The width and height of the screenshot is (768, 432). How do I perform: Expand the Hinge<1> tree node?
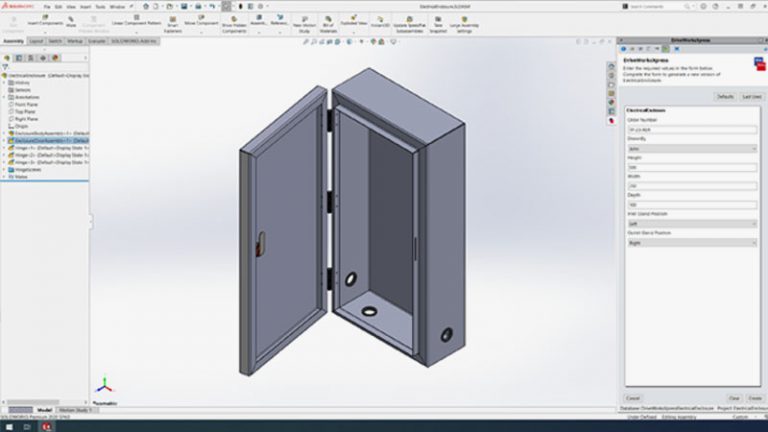pos(4,148)
